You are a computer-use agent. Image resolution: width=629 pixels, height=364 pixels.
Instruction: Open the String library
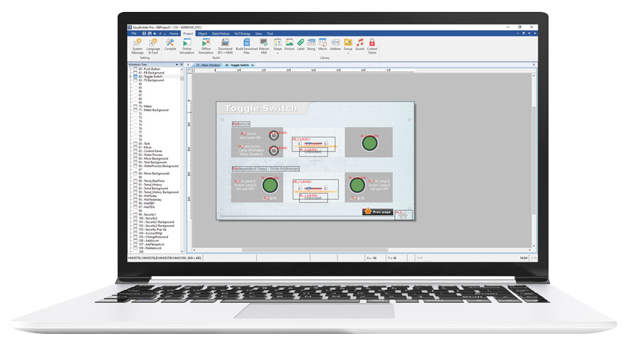(311, 44)
